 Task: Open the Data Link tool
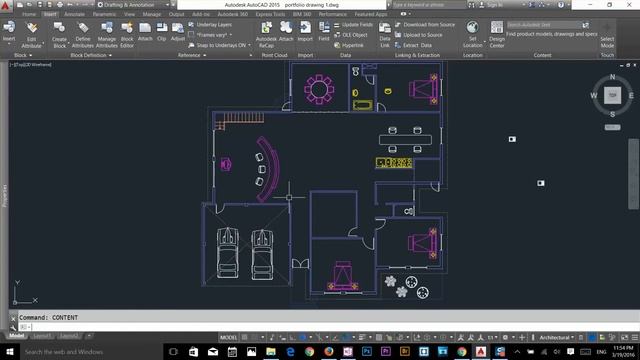385,35
